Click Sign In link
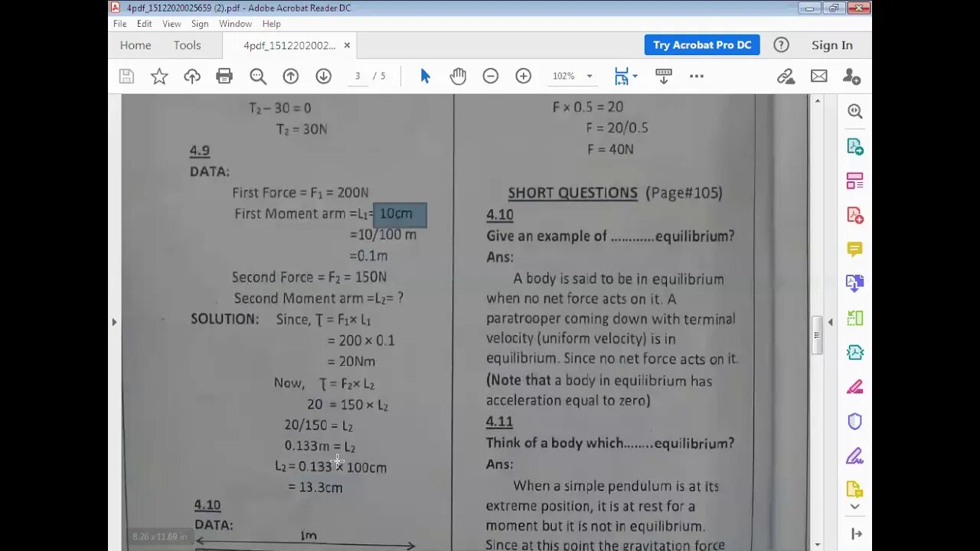Image resolution: width=980 pixels, height=551 pixels. pos(832,45)
